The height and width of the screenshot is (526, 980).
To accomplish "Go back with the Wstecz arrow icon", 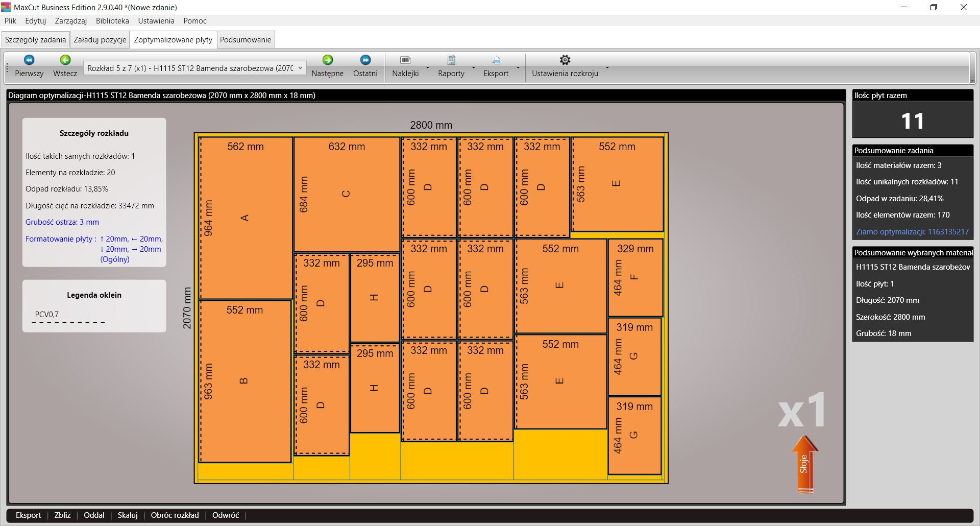I will (x=65, y=60).
